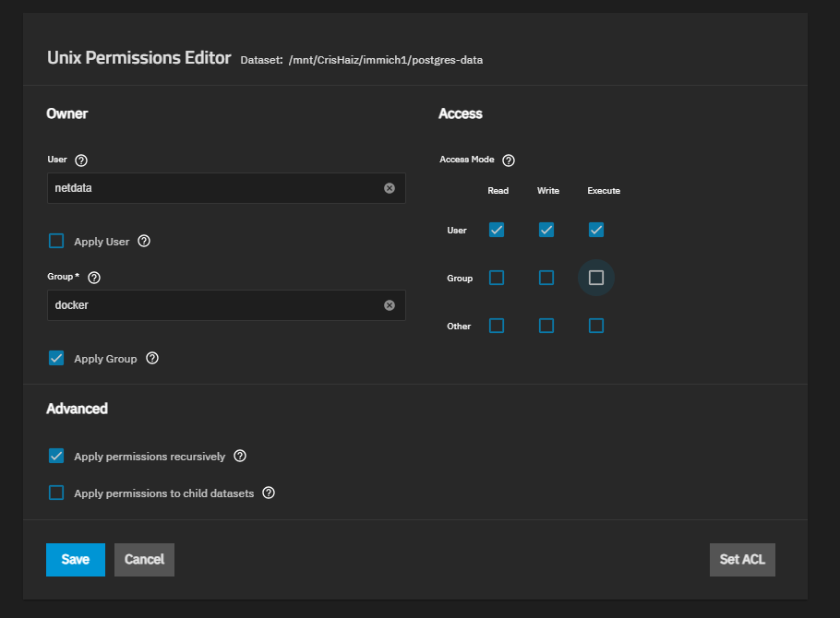
Task: Open the Group owner combo box
Action: [212, 305]
